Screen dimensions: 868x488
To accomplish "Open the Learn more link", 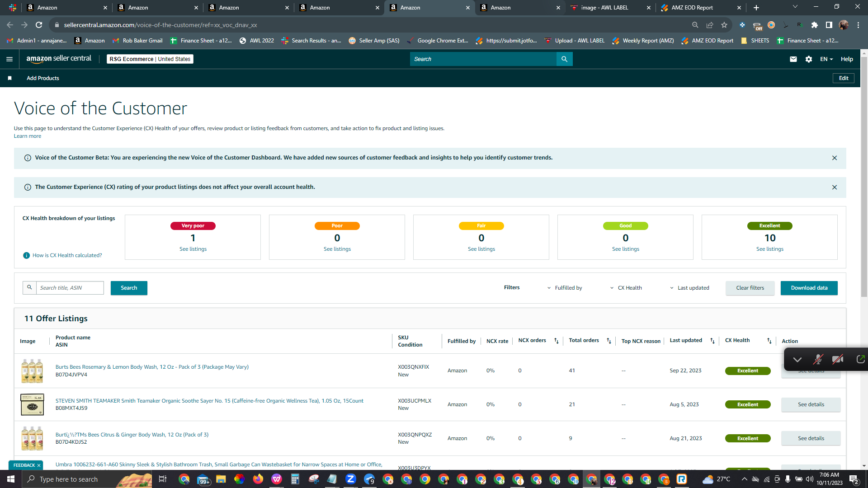I will coord(28,136).
